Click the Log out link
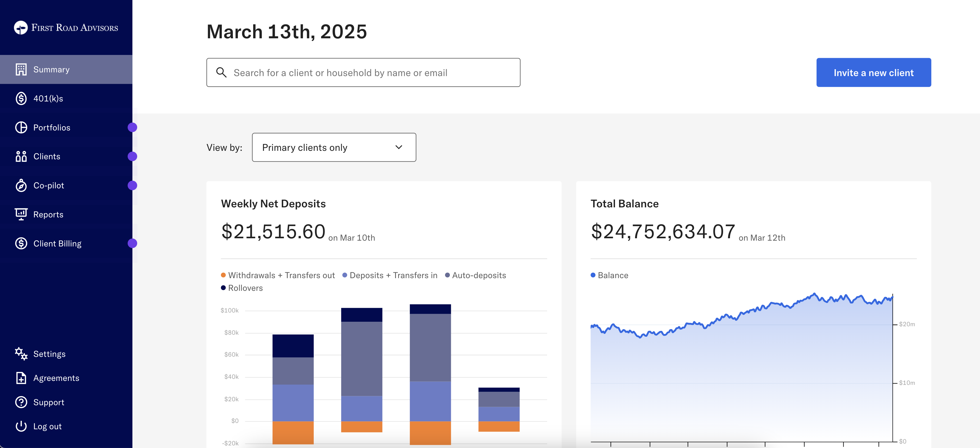Image resolution: width=980 pixels, height=448 pixels. [x=47, y=426]
